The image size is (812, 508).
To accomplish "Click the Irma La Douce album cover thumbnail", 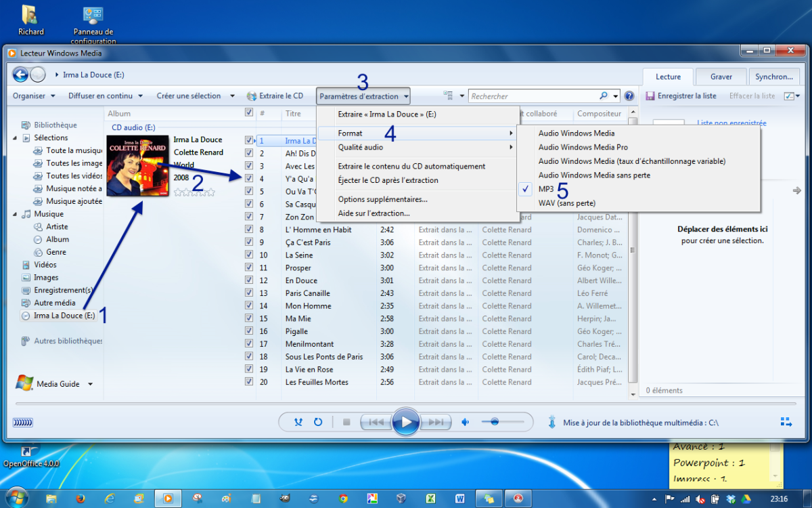I will click(x=137, y=167).
